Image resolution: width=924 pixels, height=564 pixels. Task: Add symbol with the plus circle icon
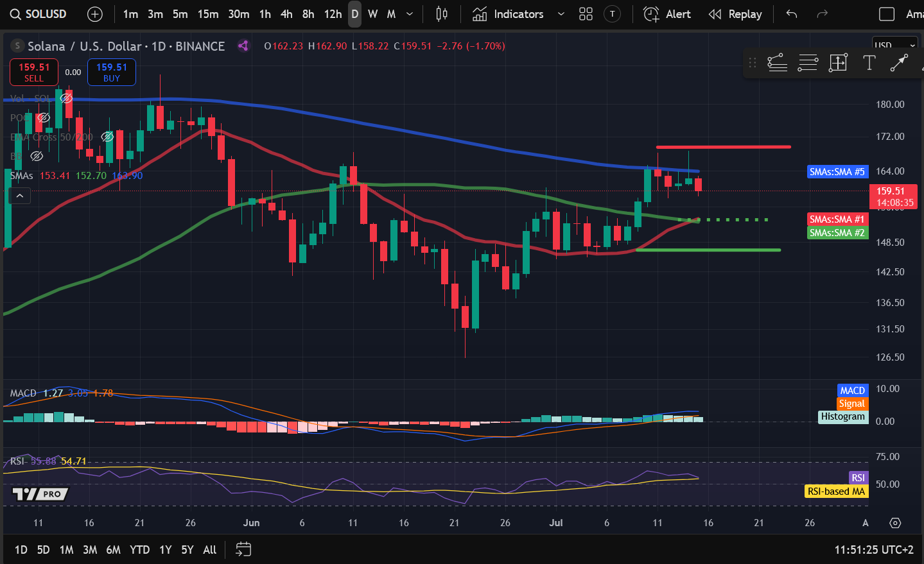tap(94, 14)
